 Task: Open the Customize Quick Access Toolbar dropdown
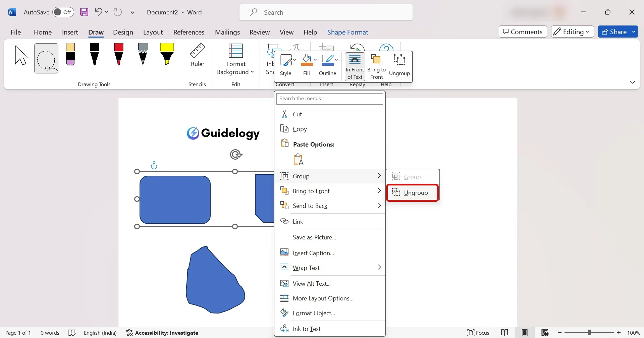point(132,12)
